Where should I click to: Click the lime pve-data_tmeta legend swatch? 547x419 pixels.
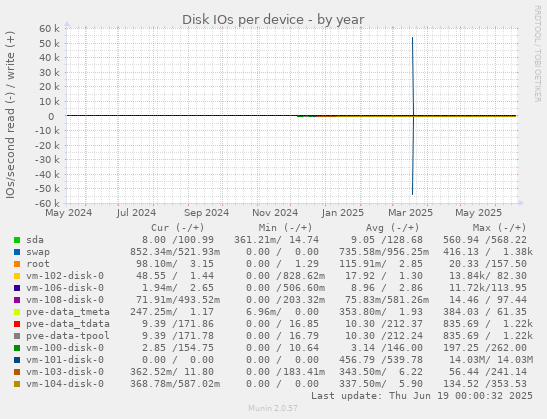point(17,312)
